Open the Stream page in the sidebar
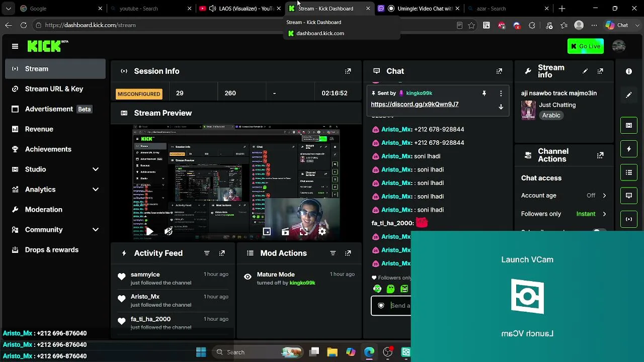Screen dimensions: 644x362 (x=55, y=69)
